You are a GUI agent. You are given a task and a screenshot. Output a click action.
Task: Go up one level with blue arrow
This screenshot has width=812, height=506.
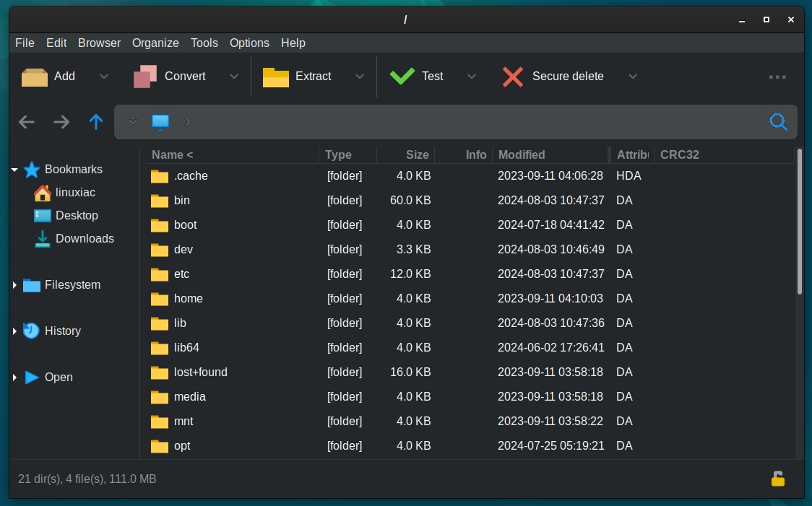[96, 122]
